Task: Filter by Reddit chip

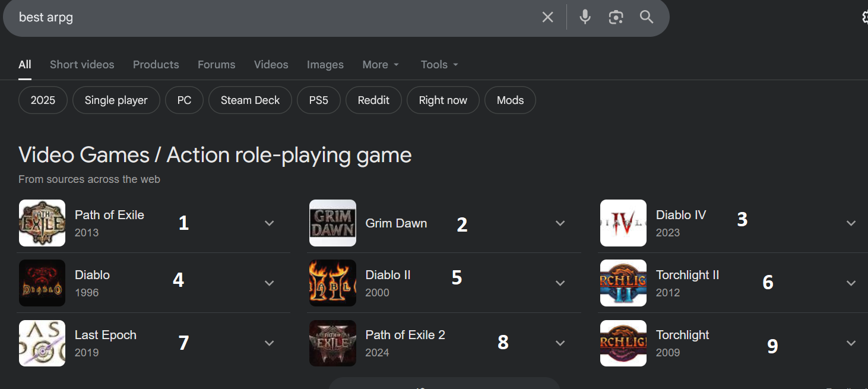Action: click(x=373, y=100)
